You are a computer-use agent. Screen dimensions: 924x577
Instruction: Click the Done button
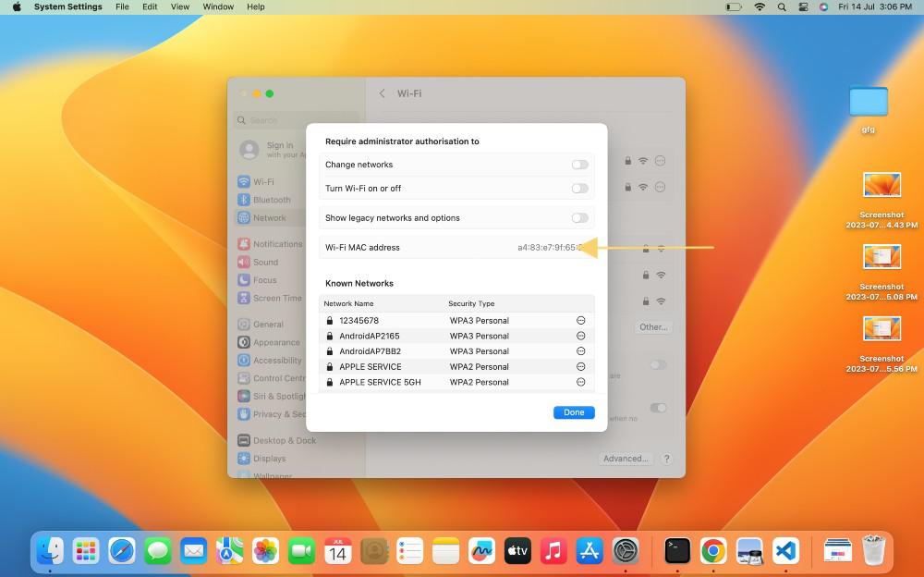574,411
